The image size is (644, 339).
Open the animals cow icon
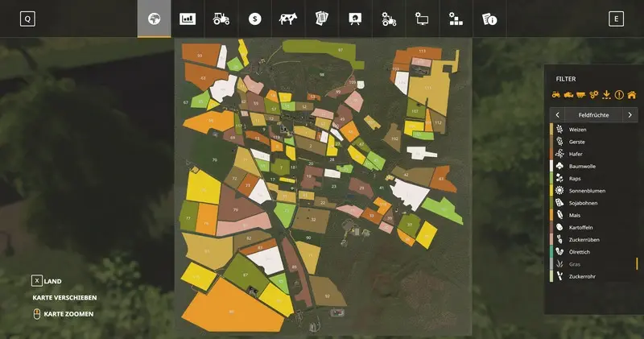(287, 19)
